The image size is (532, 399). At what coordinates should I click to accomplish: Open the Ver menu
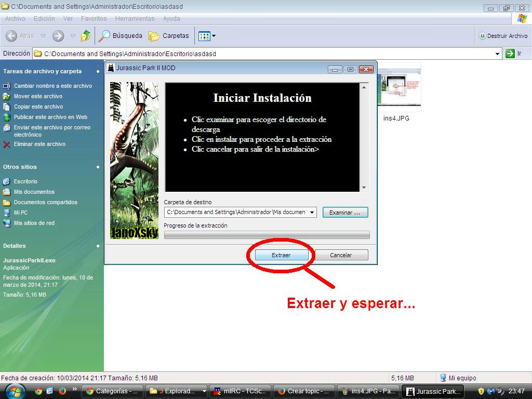click(68, 18)
